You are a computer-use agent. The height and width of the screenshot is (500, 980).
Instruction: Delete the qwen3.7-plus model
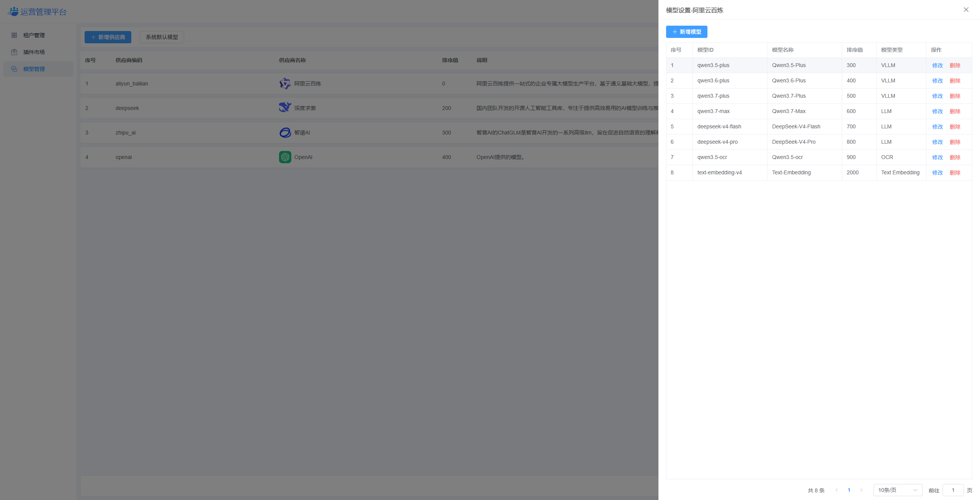coord(955,96)
